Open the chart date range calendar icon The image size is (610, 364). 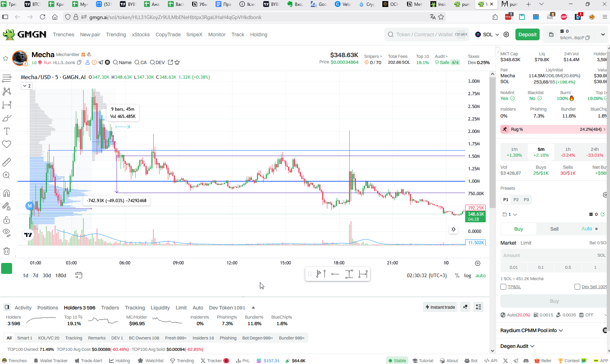(x=78, y=275)
